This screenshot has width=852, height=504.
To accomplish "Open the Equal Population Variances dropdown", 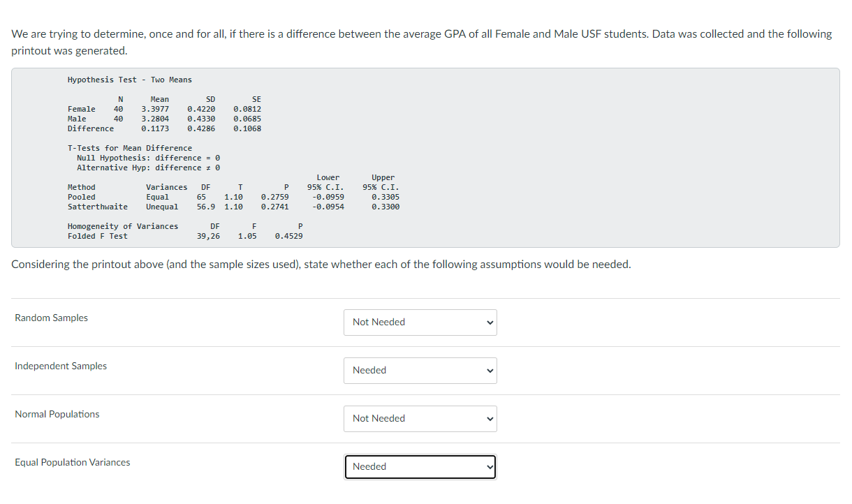I will click(x=419, y=467).
